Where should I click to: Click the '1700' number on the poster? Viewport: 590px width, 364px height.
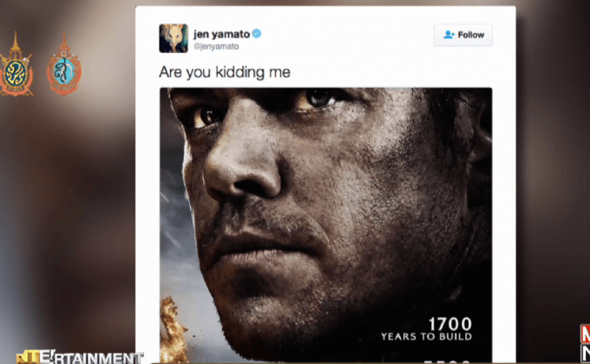450,324
